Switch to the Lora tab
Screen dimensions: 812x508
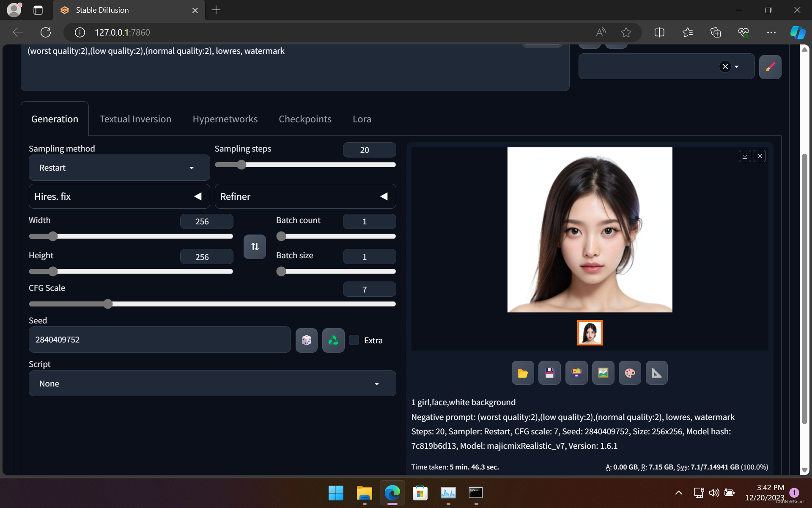click(x=362, y=119)
